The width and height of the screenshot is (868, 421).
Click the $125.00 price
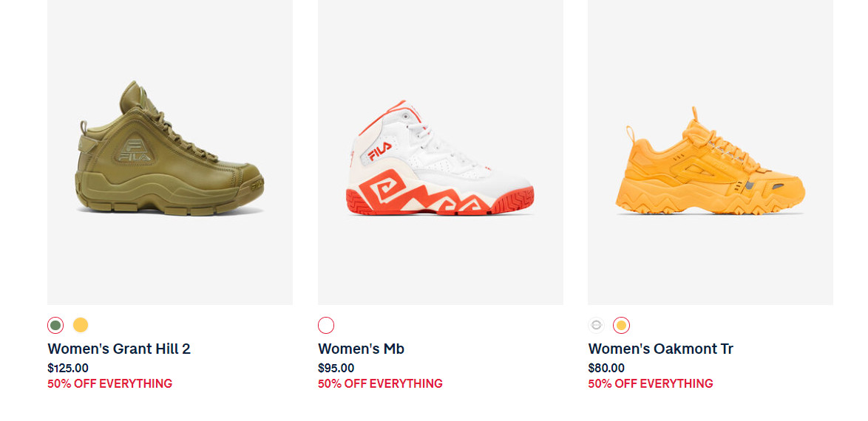pyautogui.click(x=68, y=368)
